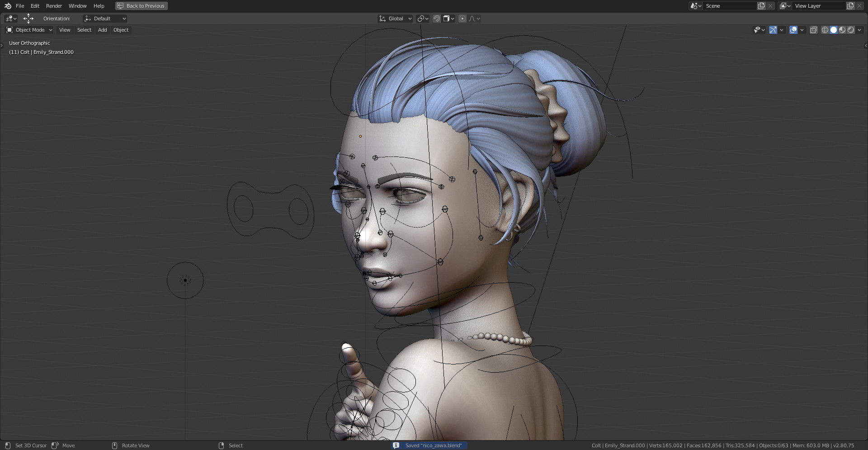The image size is (868, 450).
Task: Toggle proportional editing
Action: pos(462,19)
